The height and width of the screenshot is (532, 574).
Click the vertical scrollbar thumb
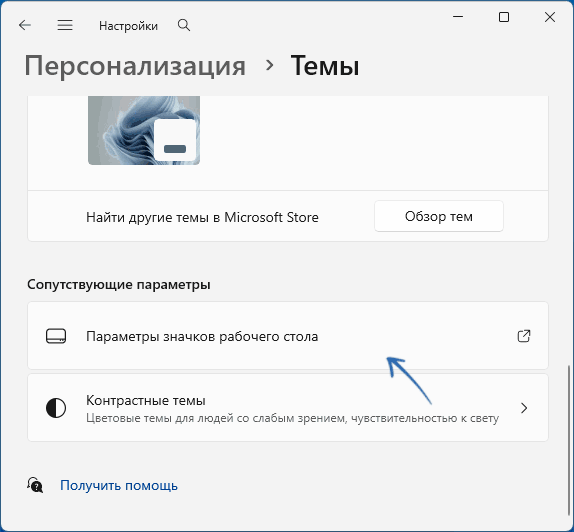[x=569, y=439]
